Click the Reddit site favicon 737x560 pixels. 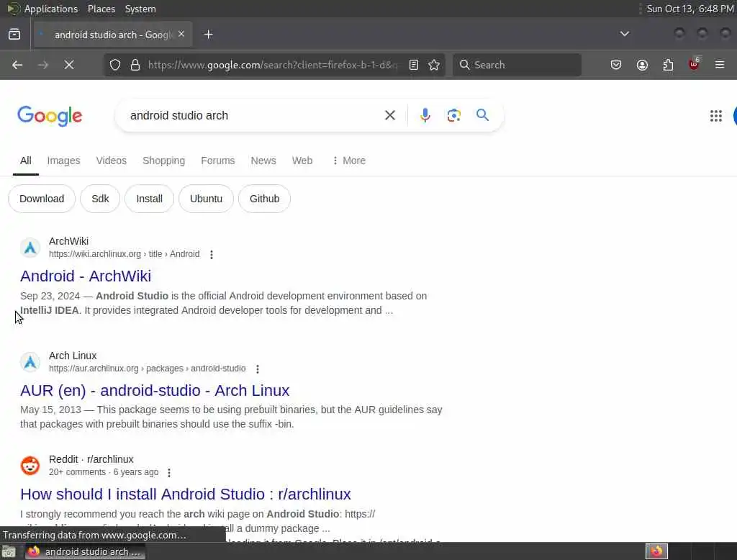click(x=30, y=466)
